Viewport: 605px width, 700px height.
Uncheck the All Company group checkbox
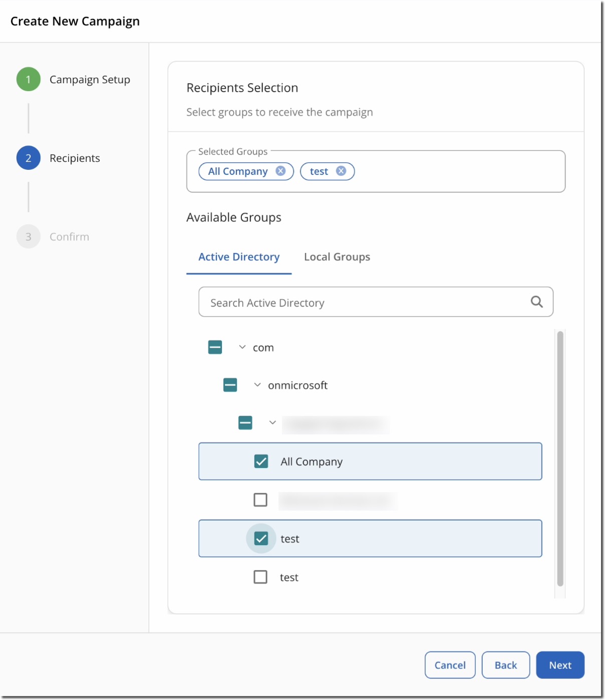coord(261,461)
